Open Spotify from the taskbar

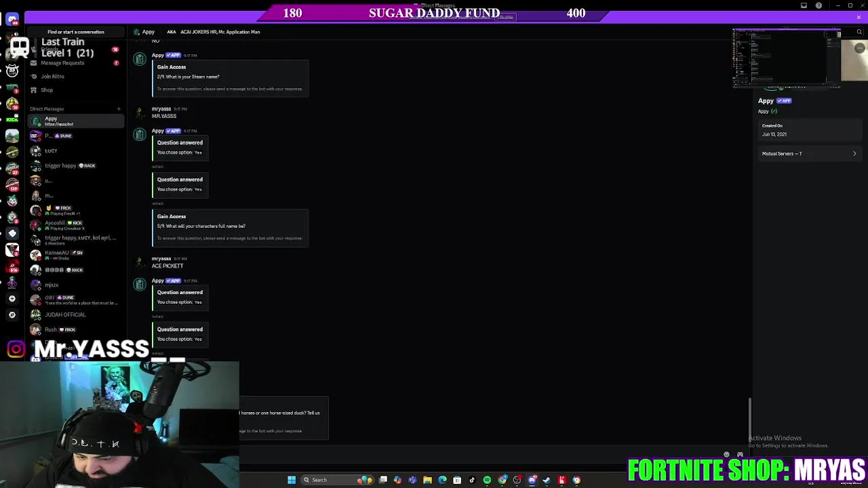point(487,480)
